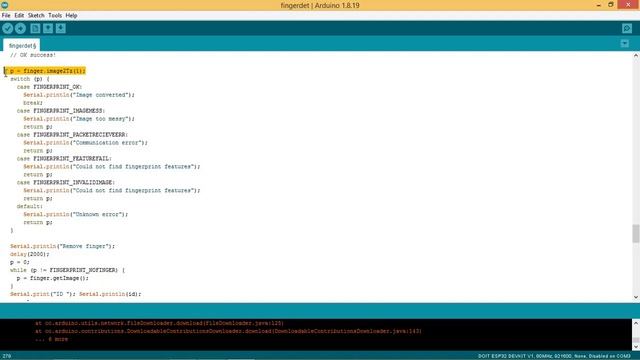
Task: Click case FINGERPRINT_OK line
Action: point(49,87)
